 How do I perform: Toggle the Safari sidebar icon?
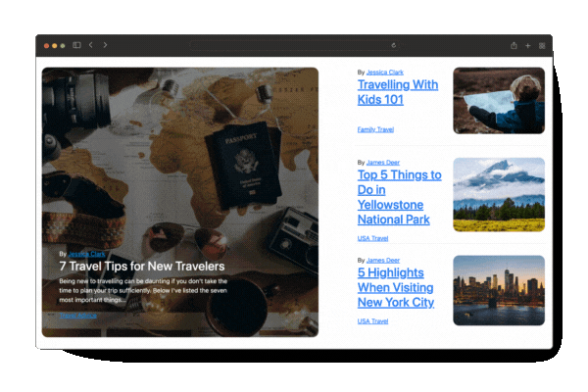(x=76, y=45)
